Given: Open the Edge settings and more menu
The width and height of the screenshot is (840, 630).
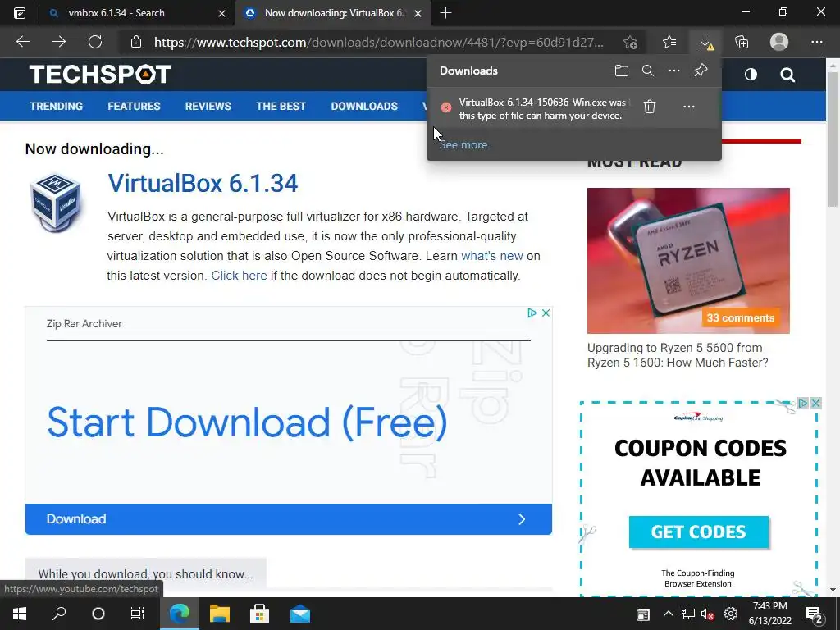Looking at the screenshot, I should 816,42.
